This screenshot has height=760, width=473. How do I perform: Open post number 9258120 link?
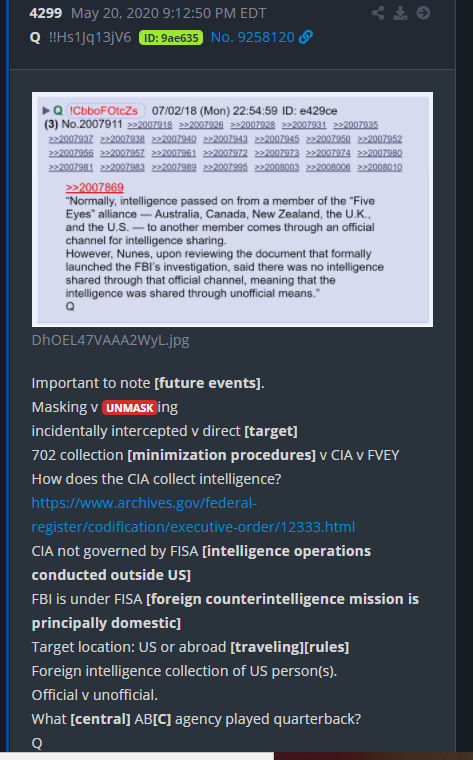[252, 37]
